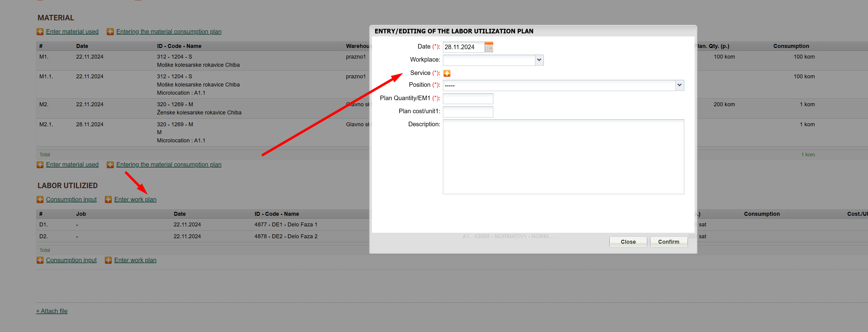Open the Position dropdown list
Viewport: 868px width, 332px height.
[x=679, y=85]
